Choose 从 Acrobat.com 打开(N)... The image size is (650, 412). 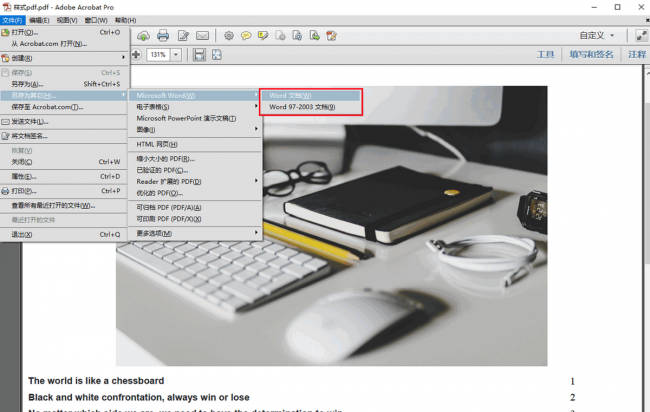click(x=64, y=44)
